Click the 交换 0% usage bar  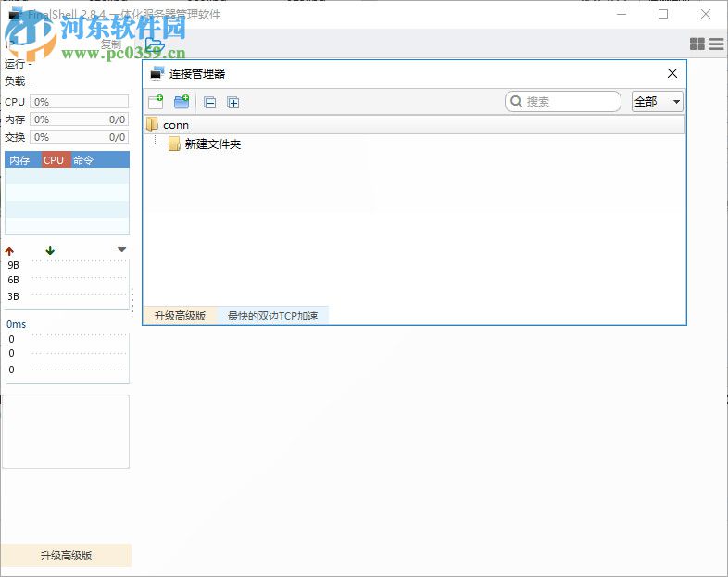tap(79, 137)
